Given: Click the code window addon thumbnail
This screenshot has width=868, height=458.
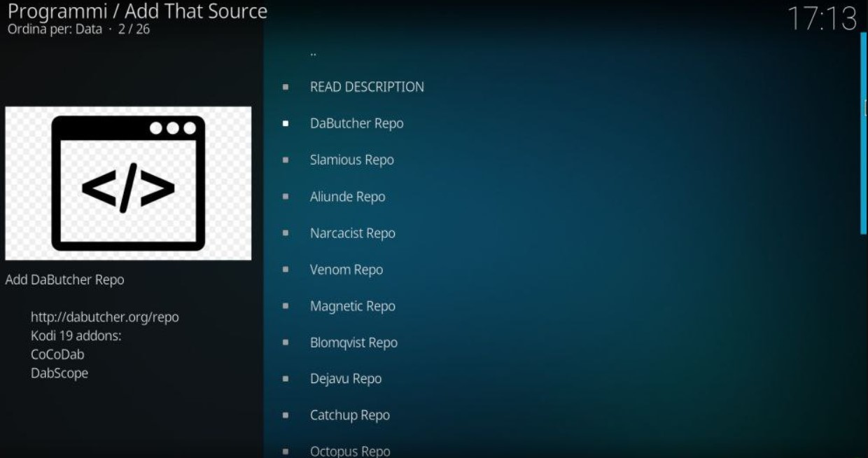Looking at the screenshot, I should (x=128, y=183).
